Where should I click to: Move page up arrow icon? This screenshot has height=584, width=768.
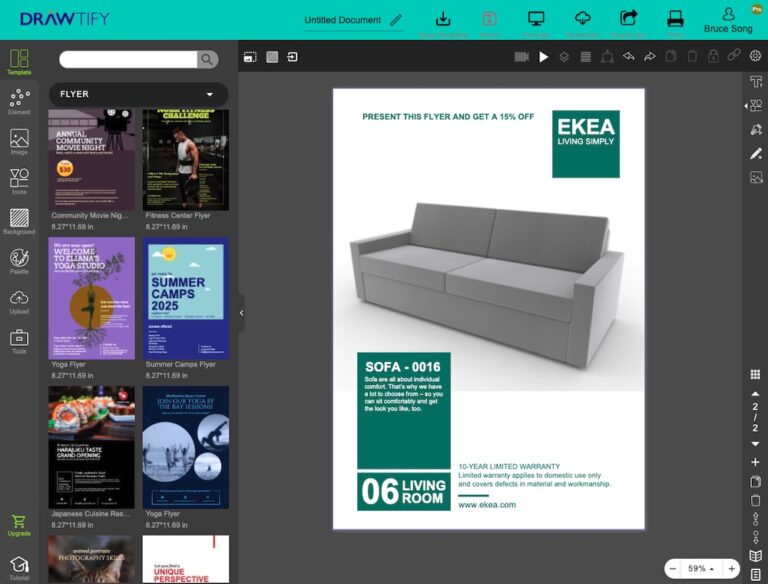coord(755,519)
